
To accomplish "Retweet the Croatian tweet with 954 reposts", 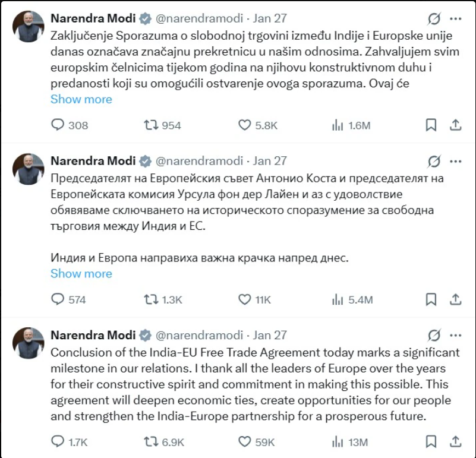I will coord(152,125).
